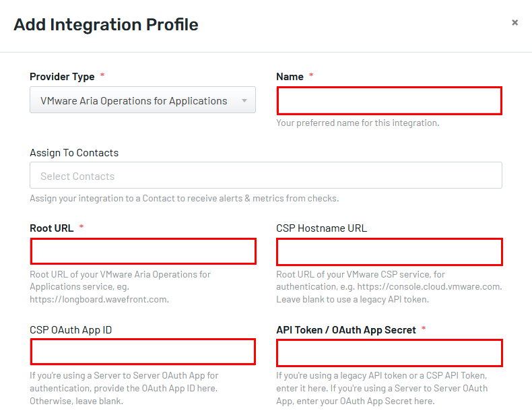The width and height of the screenshot is (532, 419).
Task: Click the 'Your preferred name' hint text
Action: (358, 123)
